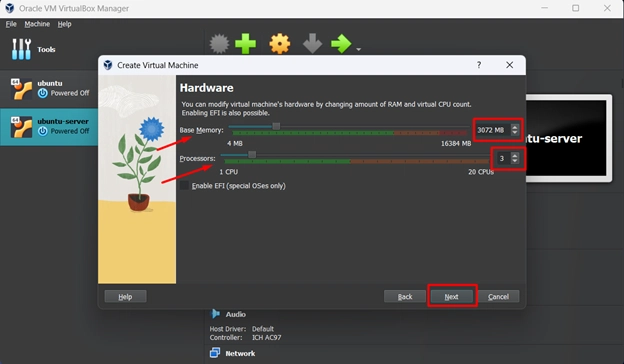Click the '20 CPUs' maximum label

481,172
